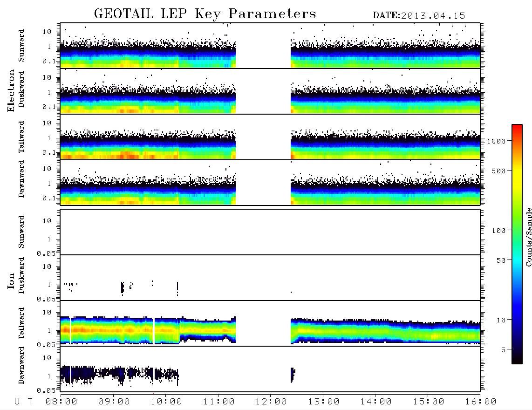Screen dimensions: 532x410
Task: Select the Electron Dawnward panel label
Action: (21, 179)
